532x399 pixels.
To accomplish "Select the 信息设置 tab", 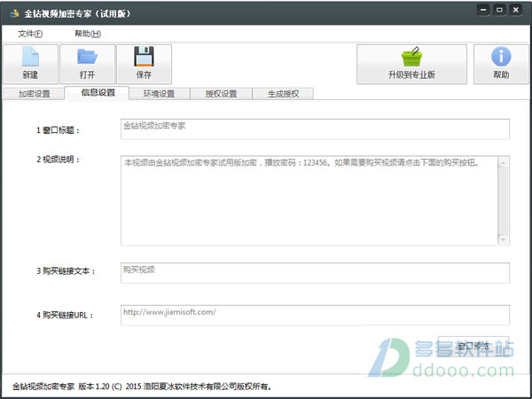I will tap(98, 92).
